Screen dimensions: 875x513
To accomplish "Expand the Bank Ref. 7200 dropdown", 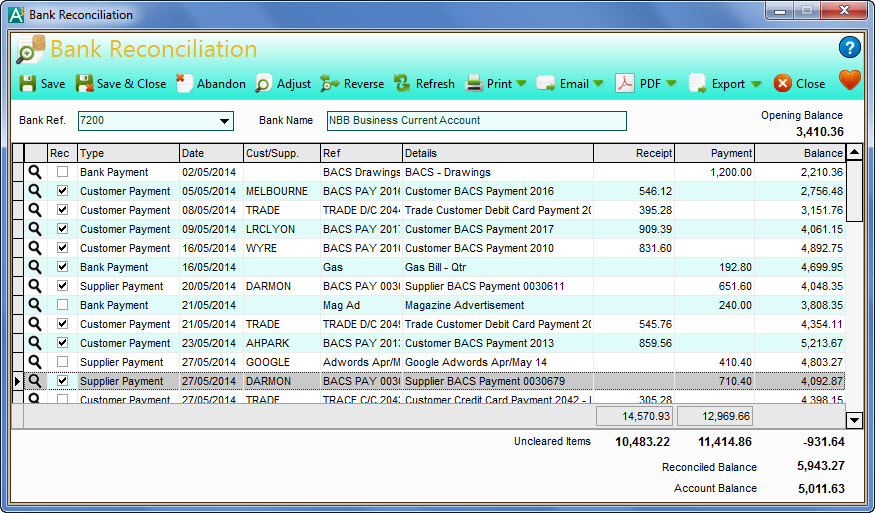I will click(224, 121).
